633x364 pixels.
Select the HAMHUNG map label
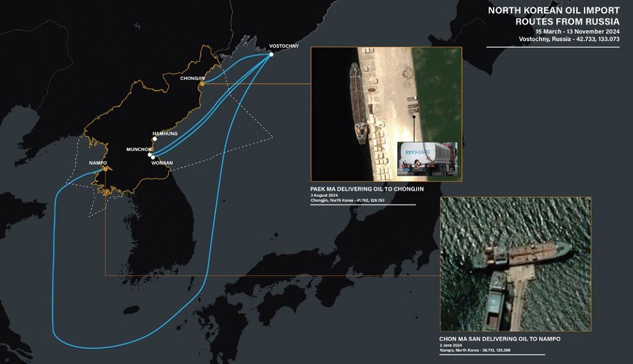[x=165, y=133]
